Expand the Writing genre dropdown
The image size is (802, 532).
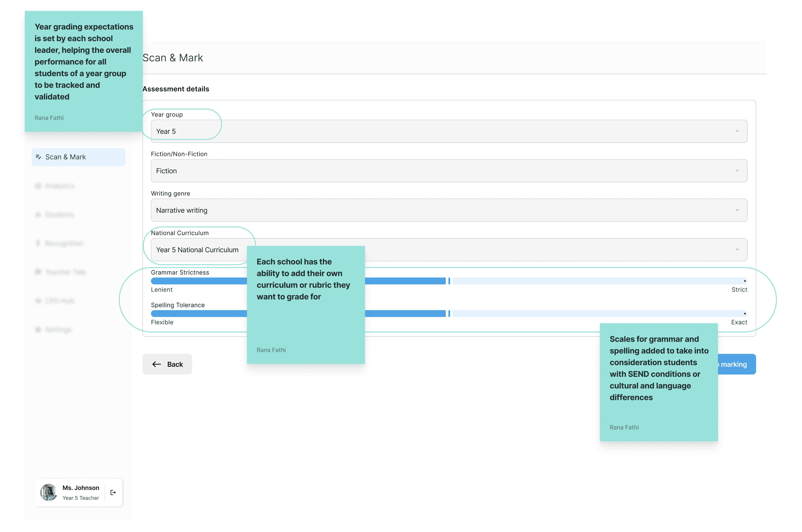(x=737, y=210)
